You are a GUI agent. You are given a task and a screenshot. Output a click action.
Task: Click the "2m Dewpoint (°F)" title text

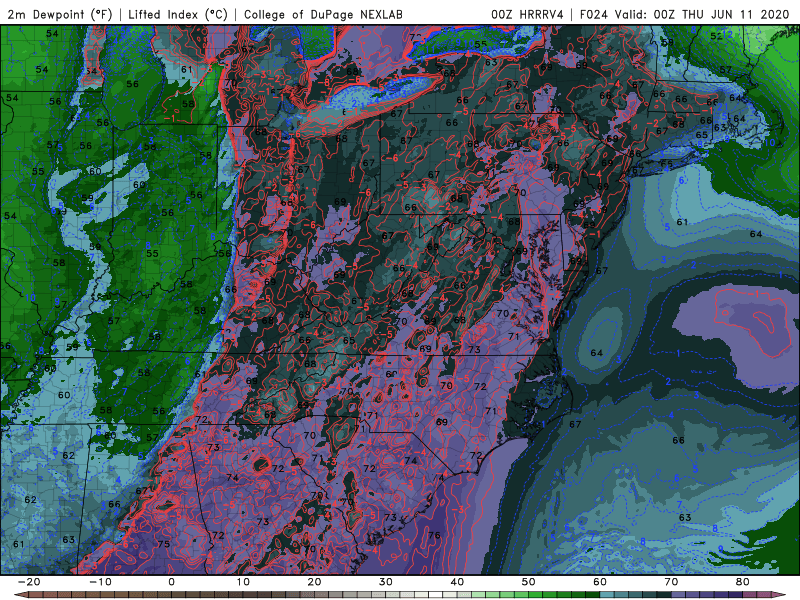coord(60,14)
